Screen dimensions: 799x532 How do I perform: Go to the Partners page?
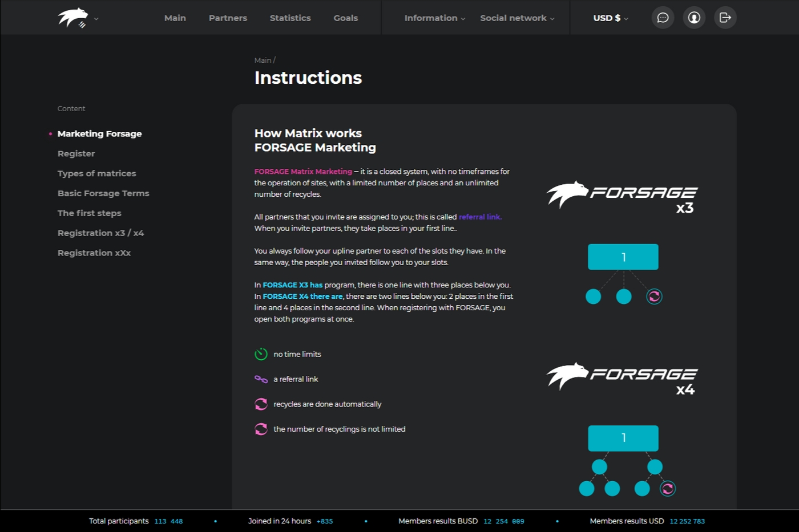[228, 18]
